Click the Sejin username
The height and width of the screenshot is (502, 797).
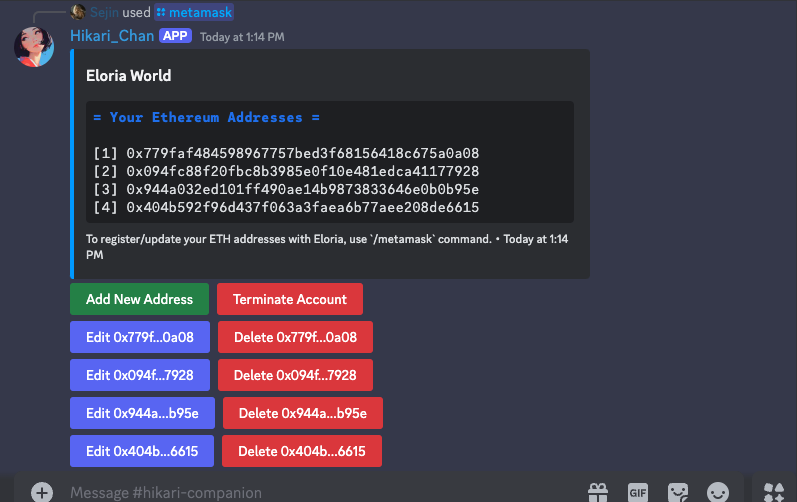click(105, 12)
